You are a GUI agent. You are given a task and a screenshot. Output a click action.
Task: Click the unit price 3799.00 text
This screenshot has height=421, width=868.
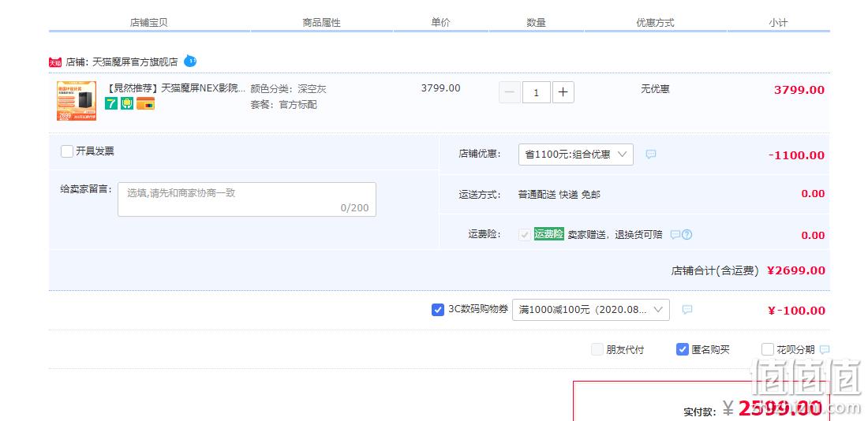point(440,88)
